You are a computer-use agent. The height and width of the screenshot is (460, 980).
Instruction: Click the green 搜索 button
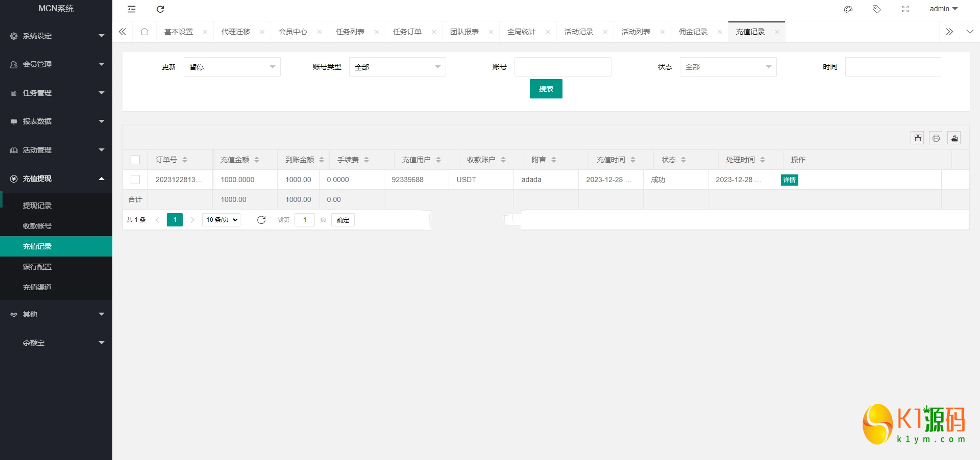[546, 89]
